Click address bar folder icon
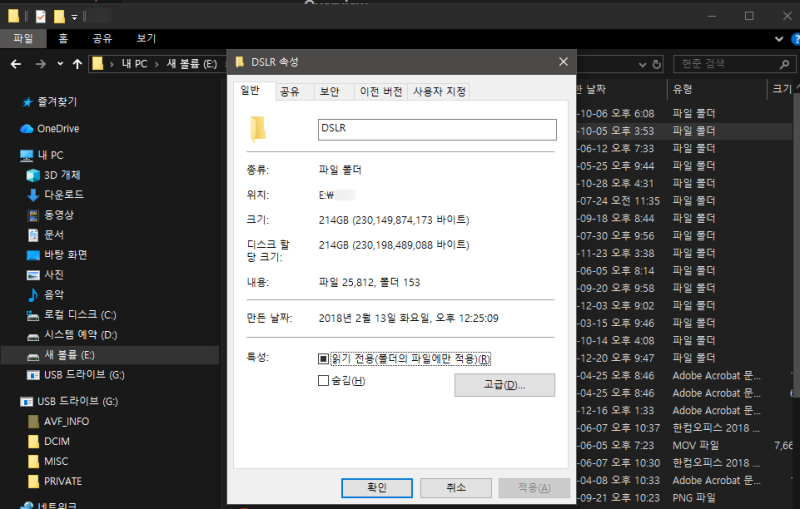The height and width of the screenshot is (509, 800). pyautogui.click(x=97, y=64)
